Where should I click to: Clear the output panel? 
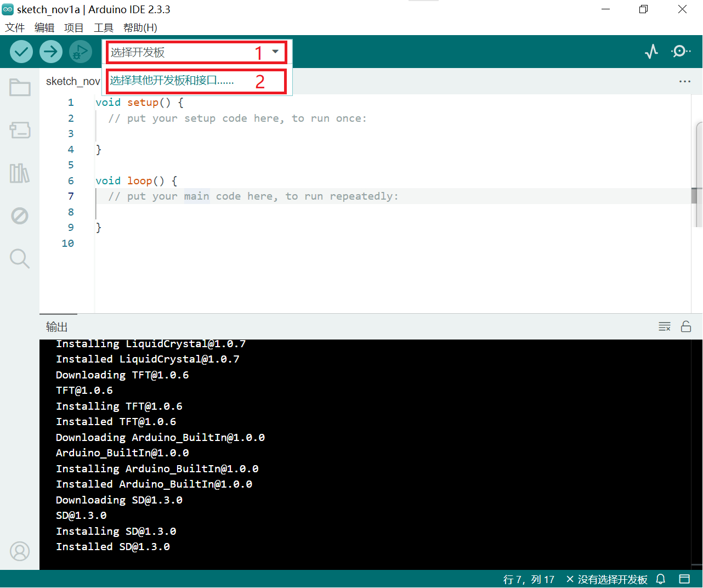pos(665,327)
